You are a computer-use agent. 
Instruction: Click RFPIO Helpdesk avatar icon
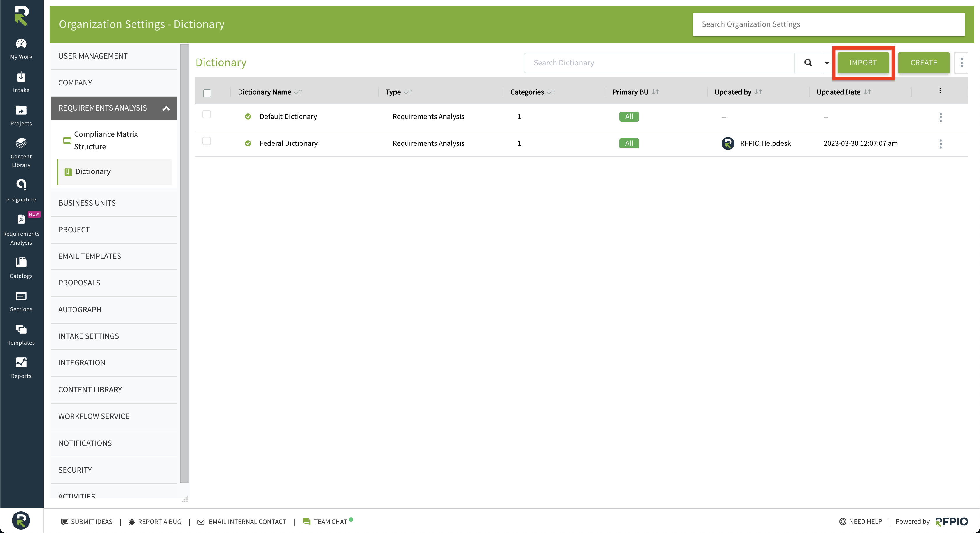[x=728, y=143]
